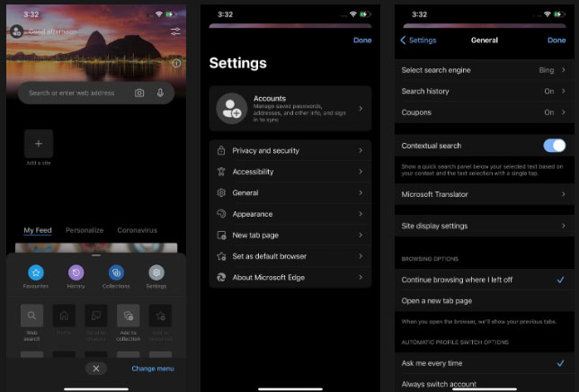
Task: Tap the gear icon beside General
Action: 221,192
